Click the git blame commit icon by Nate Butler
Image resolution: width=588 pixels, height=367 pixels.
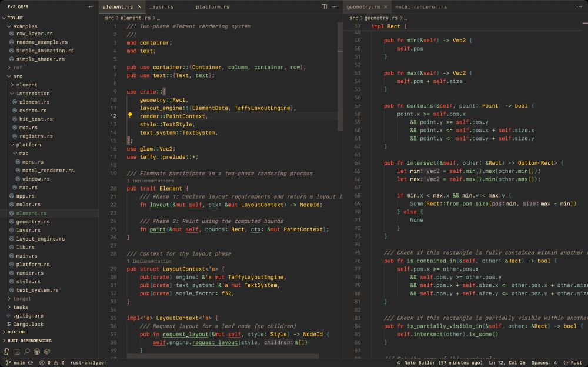point(399,363)
